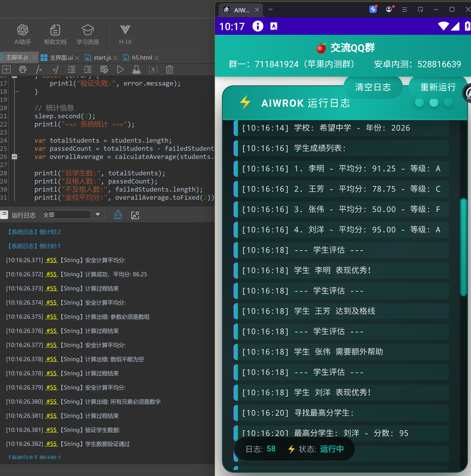Click the 运行中 status text
471x476 pixels.
[x=332, y=449]
